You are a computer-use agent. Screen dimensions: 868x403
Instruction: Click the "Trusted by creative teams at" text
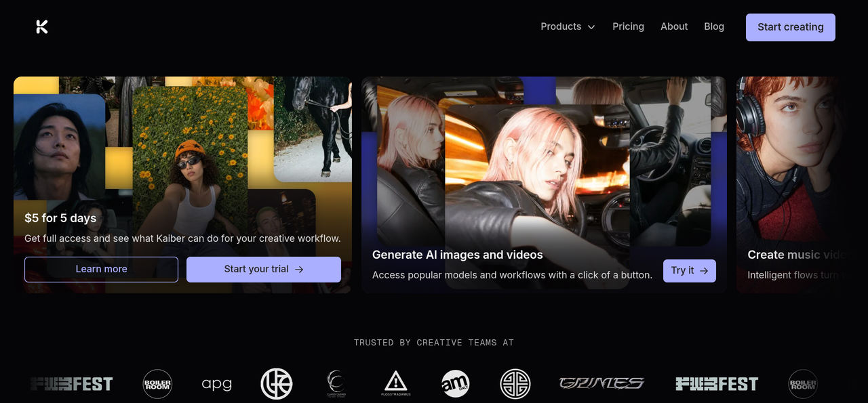tap(434, 343)
